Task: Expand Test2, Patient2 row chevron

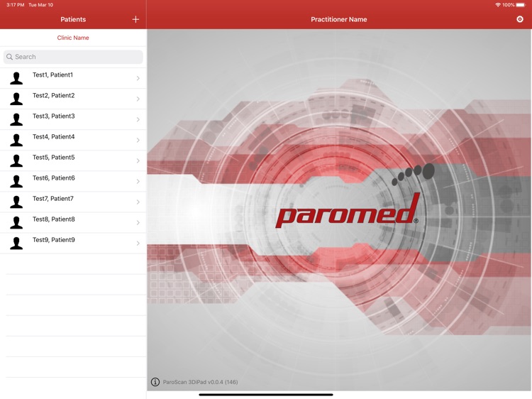Action: tap(138, 99)
